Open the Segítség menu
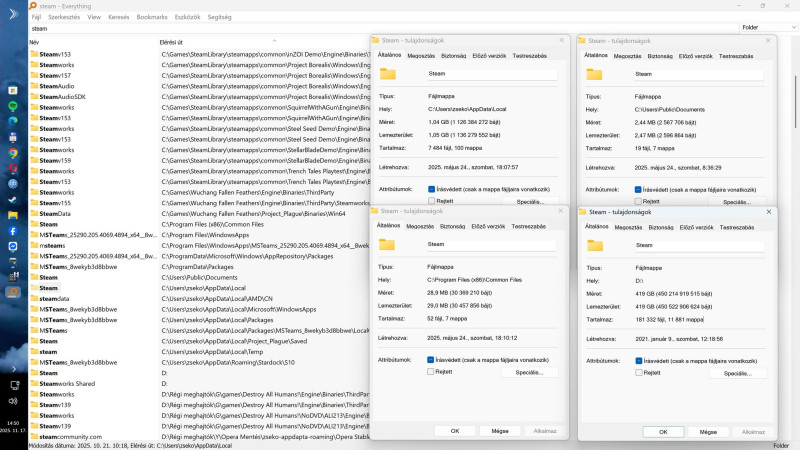This screenshot has height=450, width=800. coord(219,17)
